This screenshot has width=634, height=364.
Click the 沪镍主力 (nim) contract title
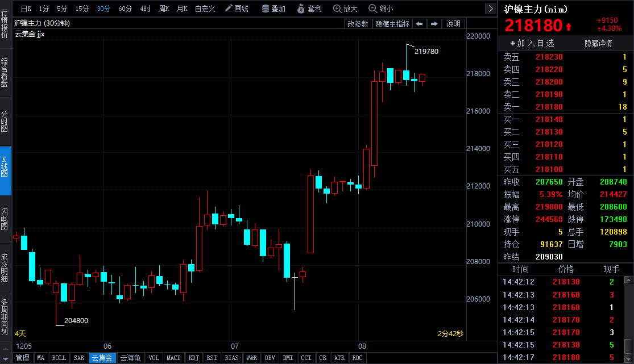coord(536,9)
